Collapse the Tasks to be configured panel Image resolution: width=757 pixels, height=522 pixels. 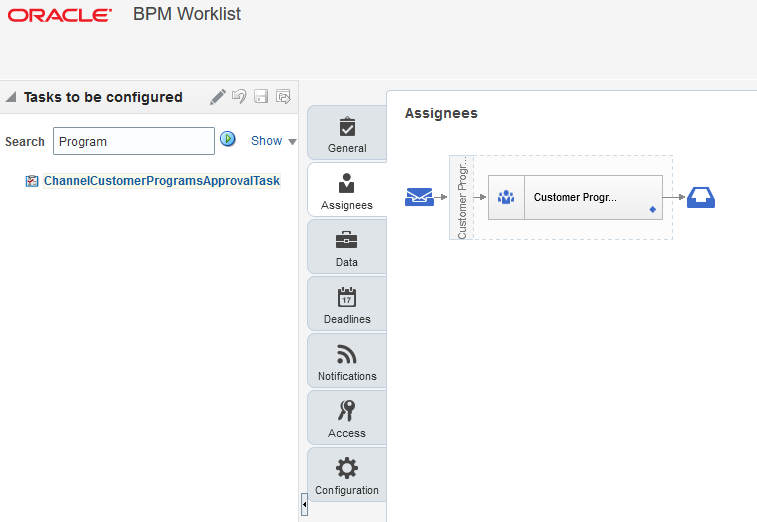click(x=11, y=97)
